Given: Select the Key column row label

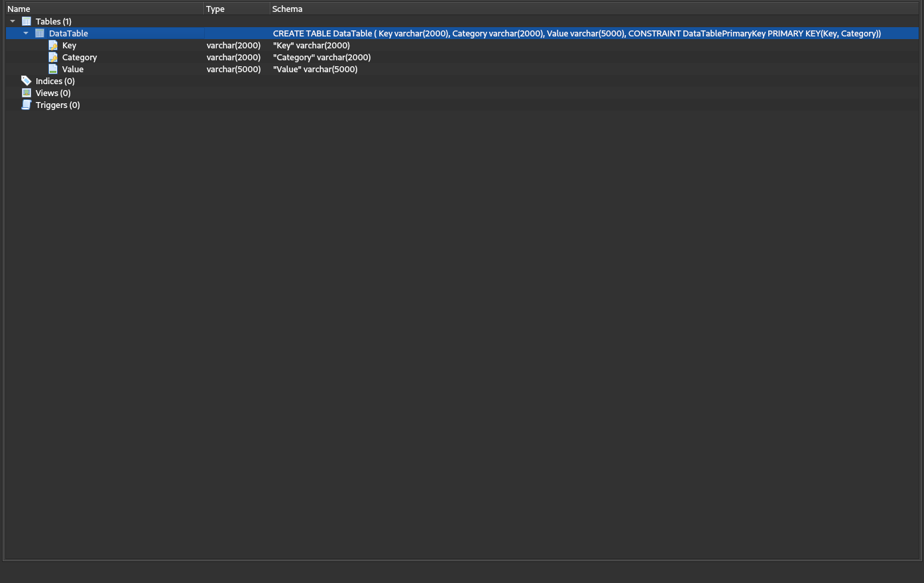Looking at the screenshot, I should click(69, 45).
